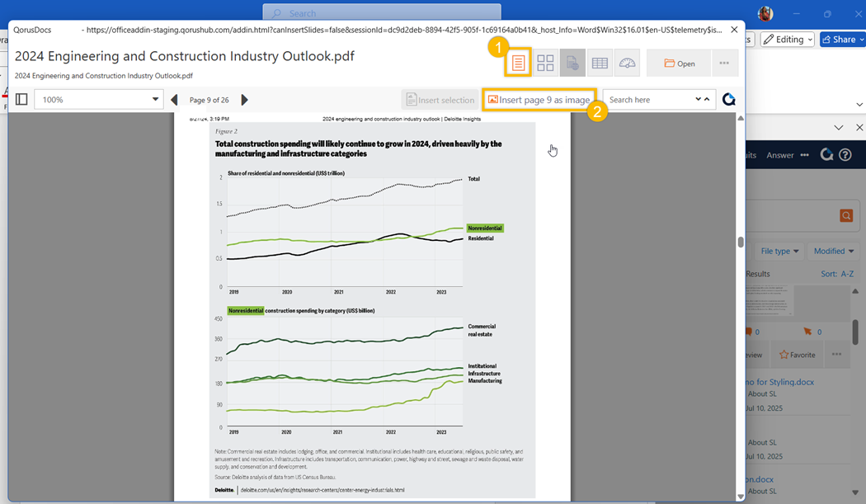Switch to the single page document view icon

pyautogui.click(x=519, y=63)
